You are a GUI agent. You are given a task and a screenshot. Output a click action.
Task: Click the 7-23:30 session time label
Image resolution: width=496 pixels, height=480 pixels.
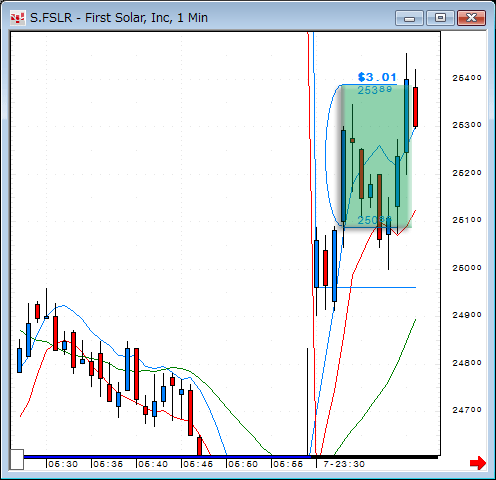click(344, 464)
